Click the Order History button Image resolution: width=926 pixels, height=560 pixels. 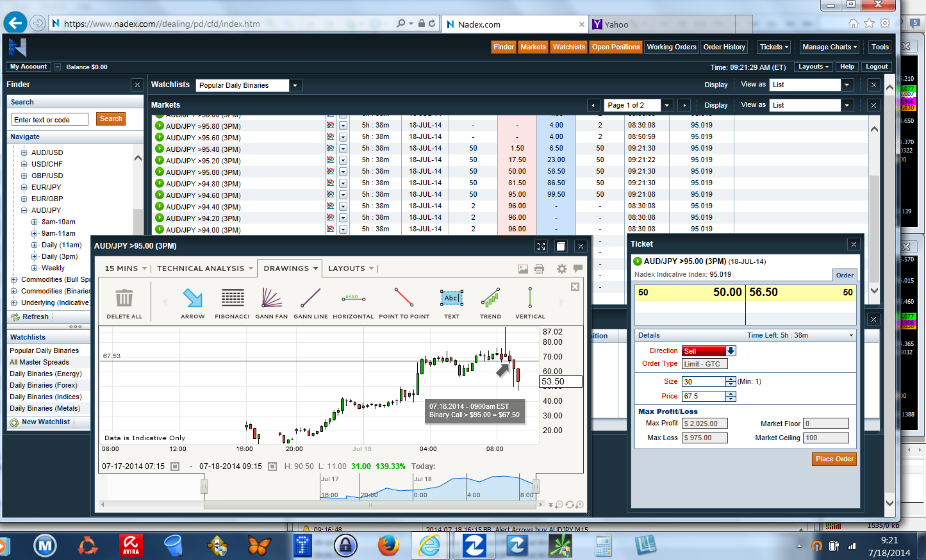tap(724, 47)
